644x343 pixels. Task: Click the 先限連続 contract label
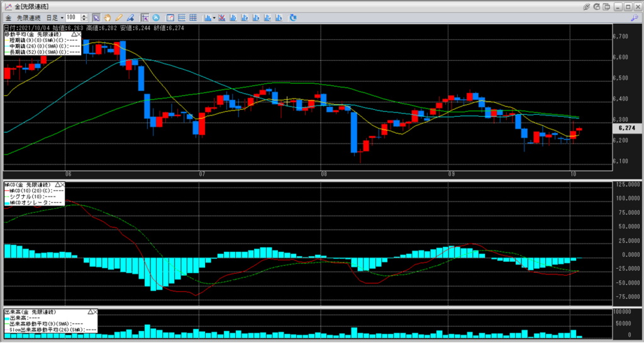(28, 17)
